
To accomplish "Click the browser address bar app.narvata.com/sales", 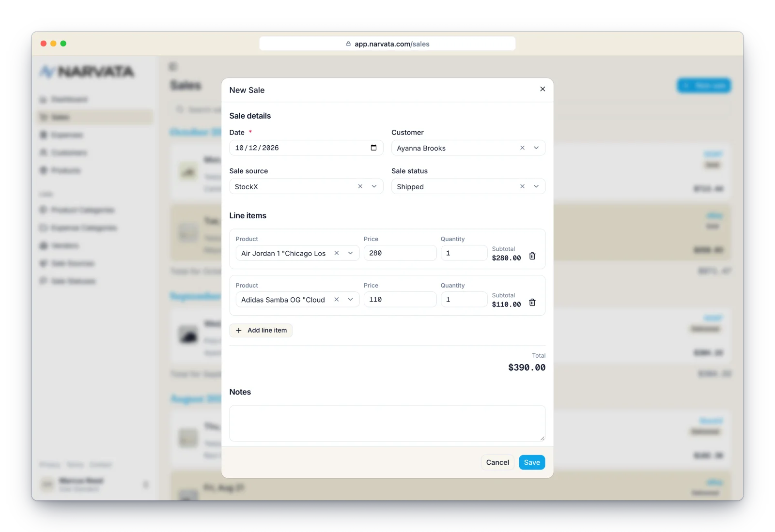I will pos(387,44).
